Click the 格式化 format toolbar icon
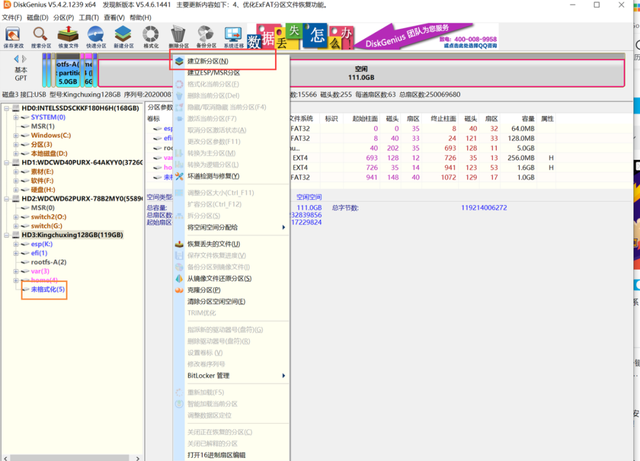The height and width of the screenshot is (461, 640). 151,37
